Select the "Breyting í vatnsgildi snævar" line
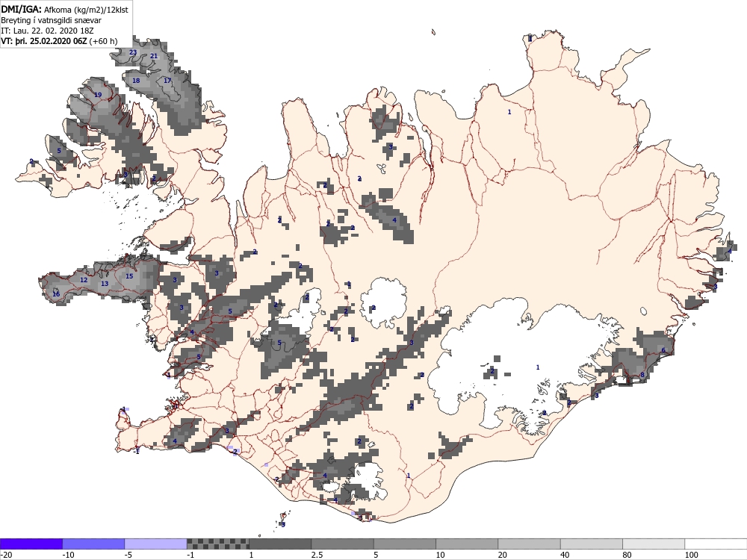Screen dimensions: 747x560 (51, 20)
